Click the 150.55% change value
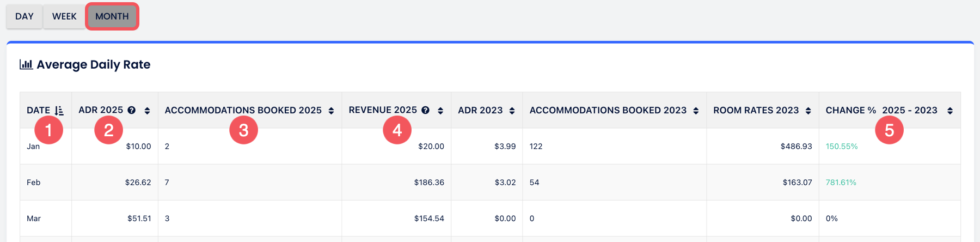This screenshot has height=242, width=980. (842, 146)
